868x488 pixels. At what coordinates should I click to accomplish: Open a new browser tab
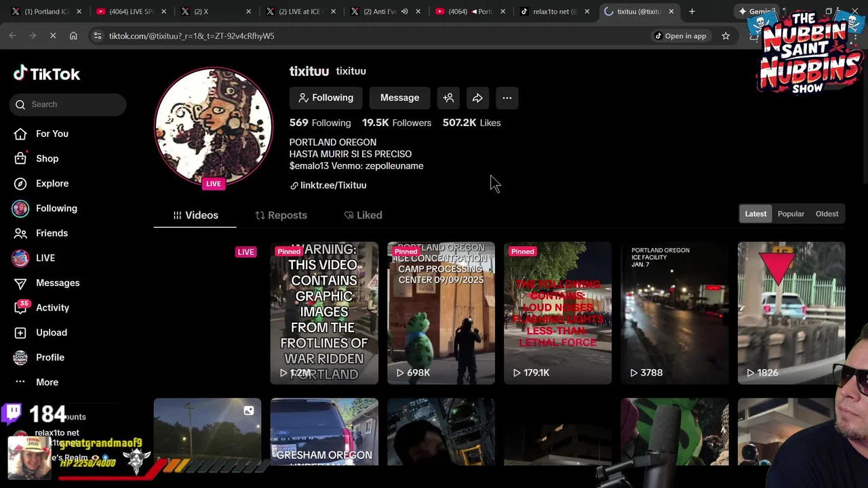tap(692, 12)
